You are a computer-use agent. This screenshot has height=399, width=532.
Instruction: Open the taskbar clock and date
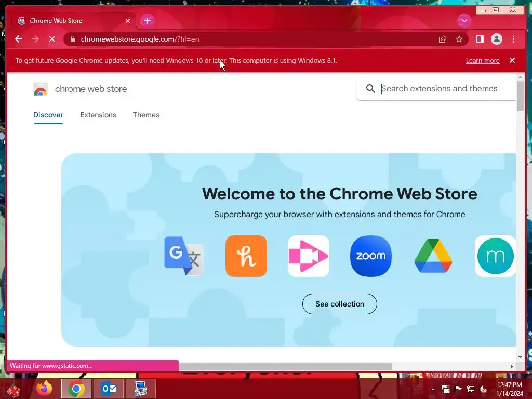tap(510, 389)
